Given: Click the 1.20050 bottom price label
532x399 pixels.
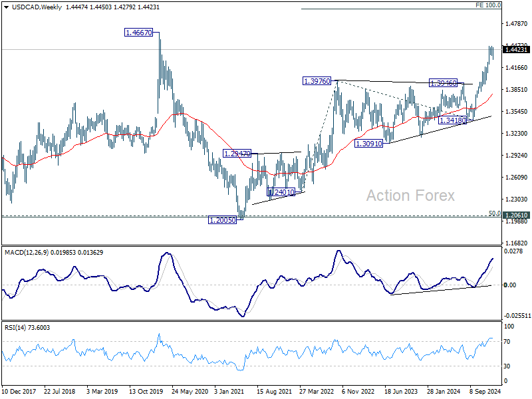Looking at the screenshot, I should pyautogui.click(x=223, y=220).
